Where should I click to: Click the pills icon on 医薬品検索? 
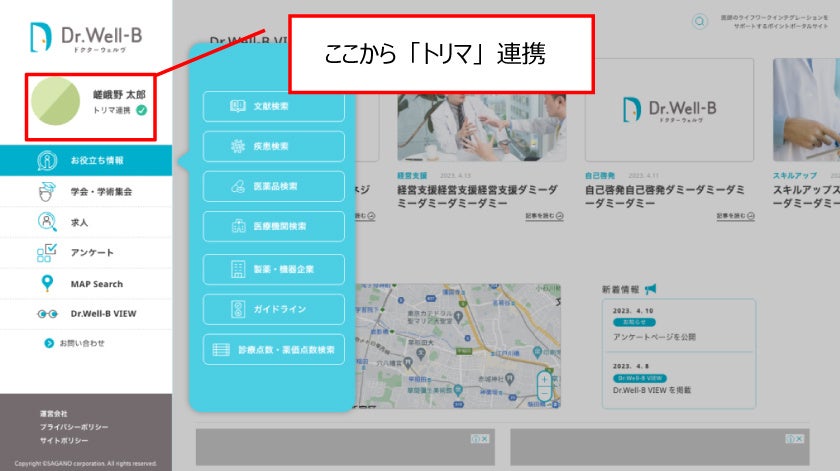pos(238,186)
